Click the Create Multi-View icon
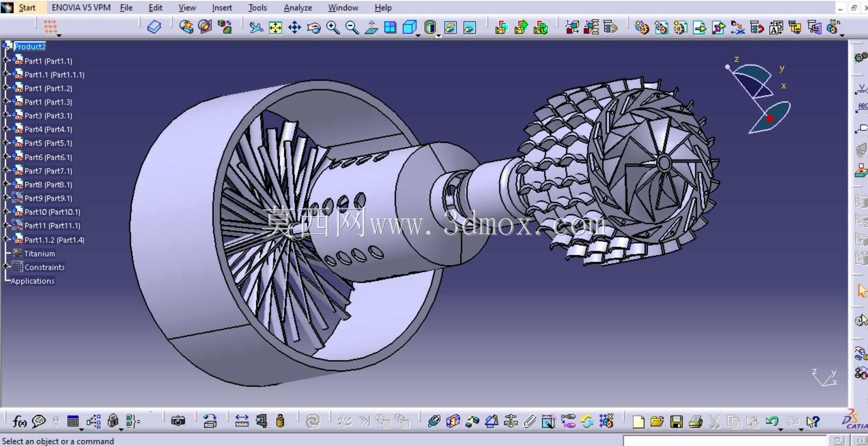Screen dimensions: 868x446 click(x=390, y=27)
